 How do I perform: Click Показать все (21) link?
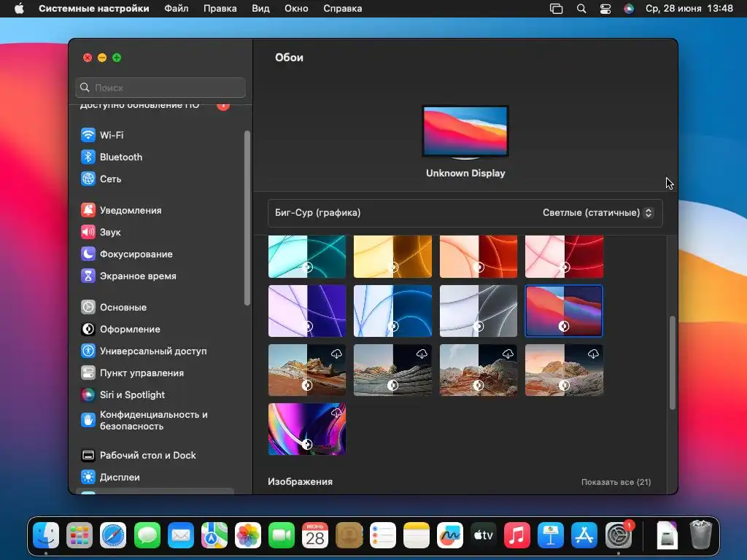click(616, 482)
